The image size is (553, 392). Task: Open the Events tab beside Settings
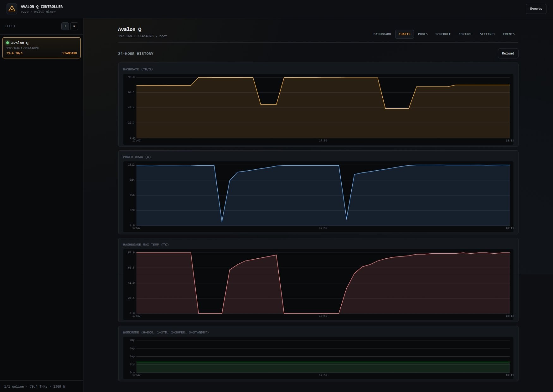point(509,34)
